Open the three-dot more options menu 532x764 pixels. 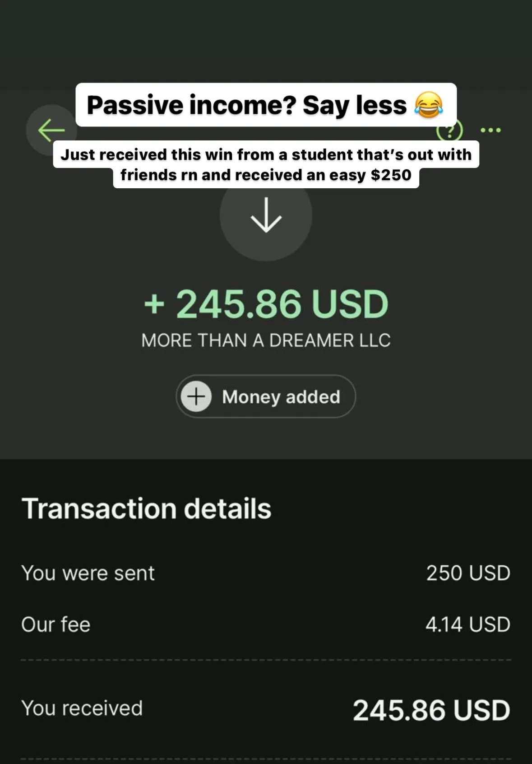click(x=490, y=130)
